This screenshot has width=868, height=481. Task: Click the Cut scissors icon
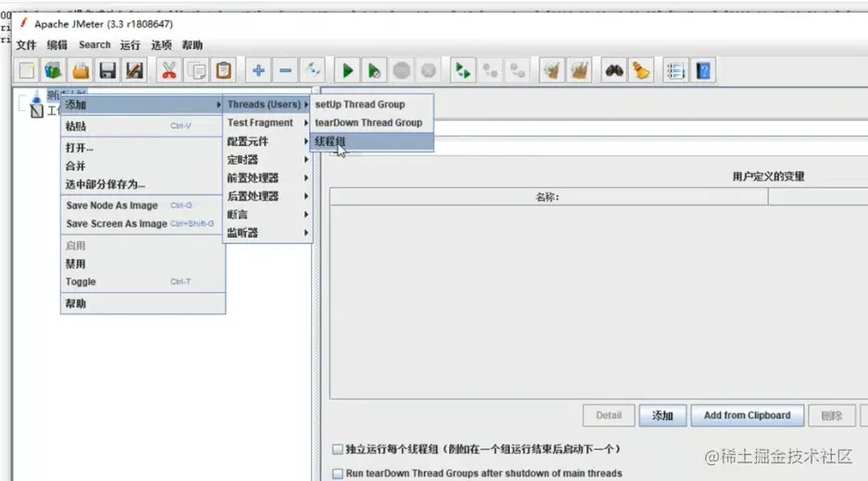coord(168,71)
